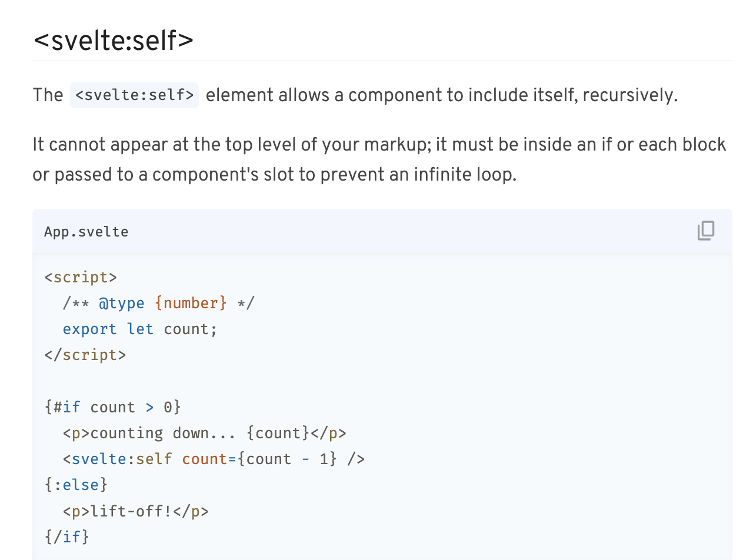This screenshot has width=753, height=560.
Task: Click the @type {number} comment line
Action: (159, 303)
